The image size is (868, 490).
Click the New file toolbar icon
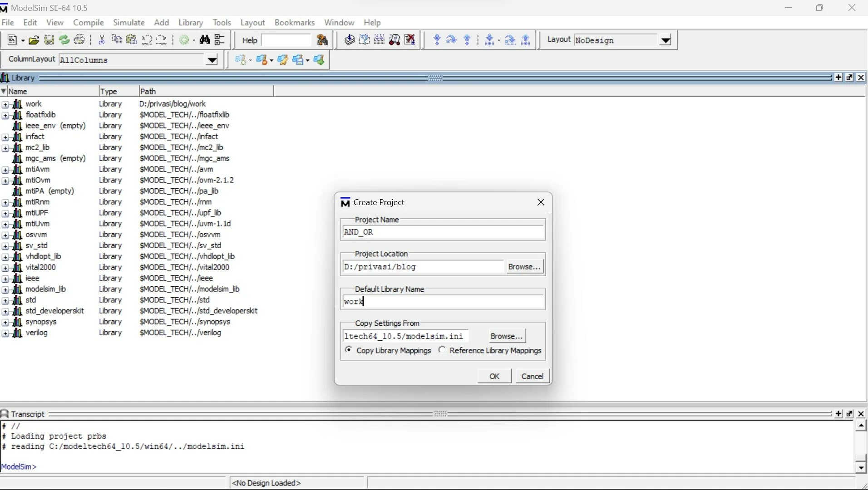(12, 40)
